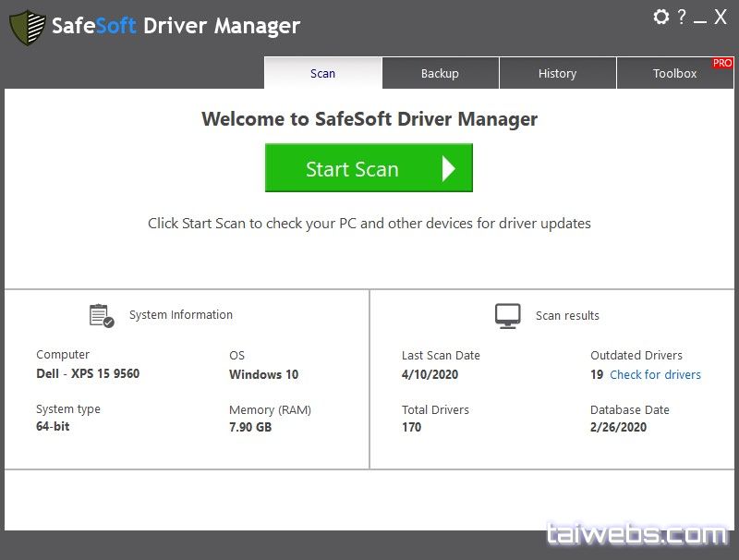Screen dimensions: 739x560
Task: Minimize the Driver Manager window
Action: click(x=700, y=18)
